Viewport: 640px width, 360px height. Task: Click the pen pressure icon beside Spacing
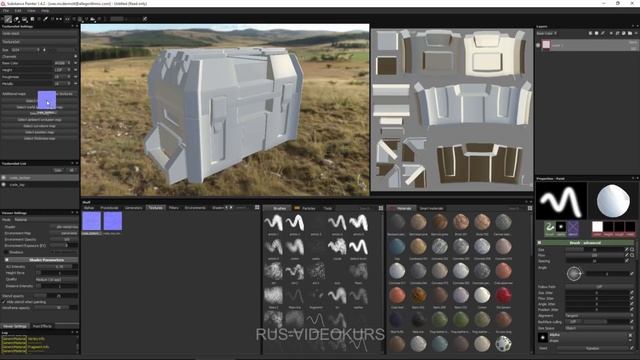[x=627, y=260]
